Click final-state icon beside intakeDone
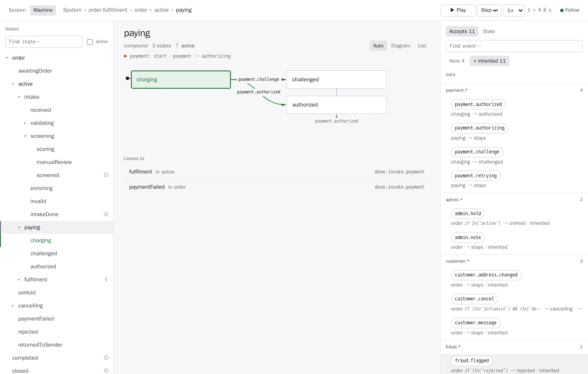 point(106,214)
